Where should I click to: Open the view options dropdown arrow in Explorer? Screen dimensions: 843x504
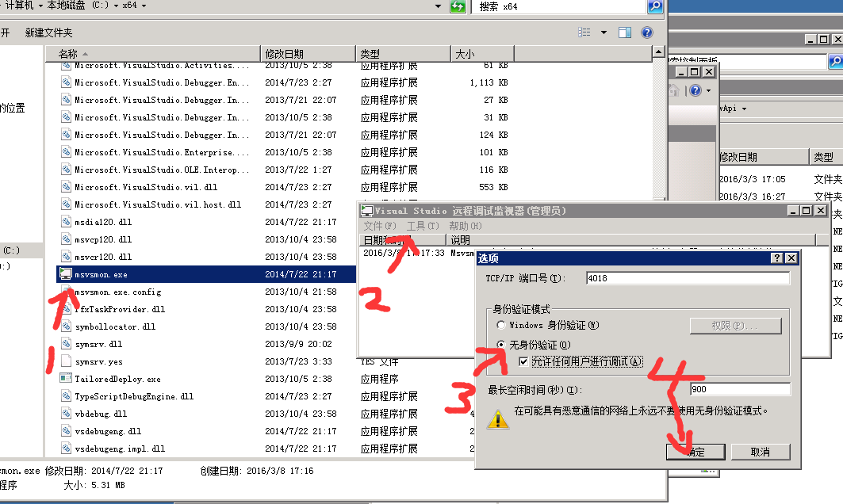point(604,32)
